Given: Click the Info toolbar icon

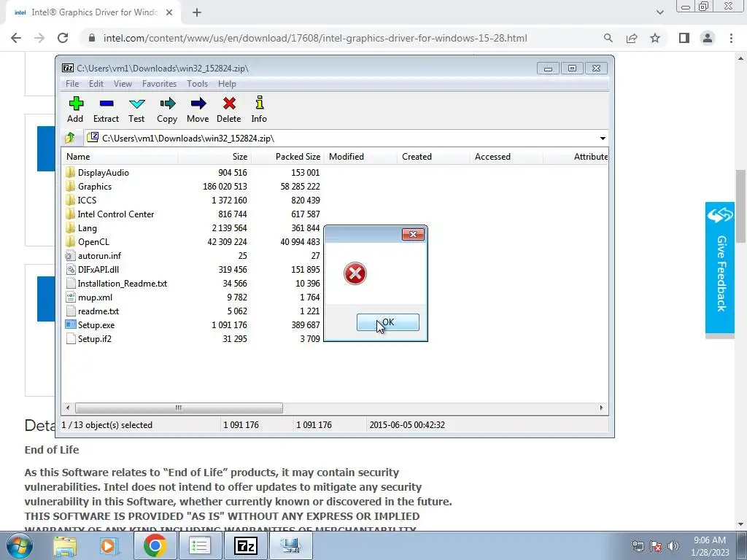Looking at the screenshot, I should coord(259,109).
